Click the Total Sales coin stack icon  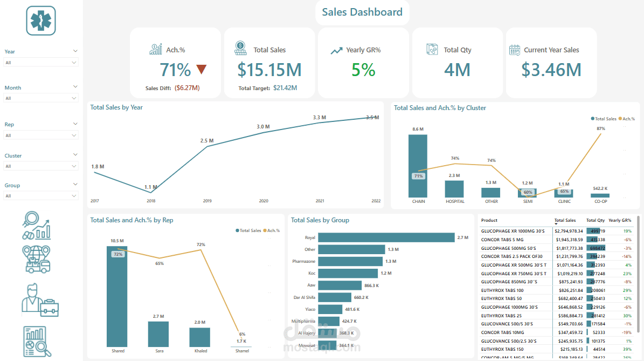pos(241,48)
